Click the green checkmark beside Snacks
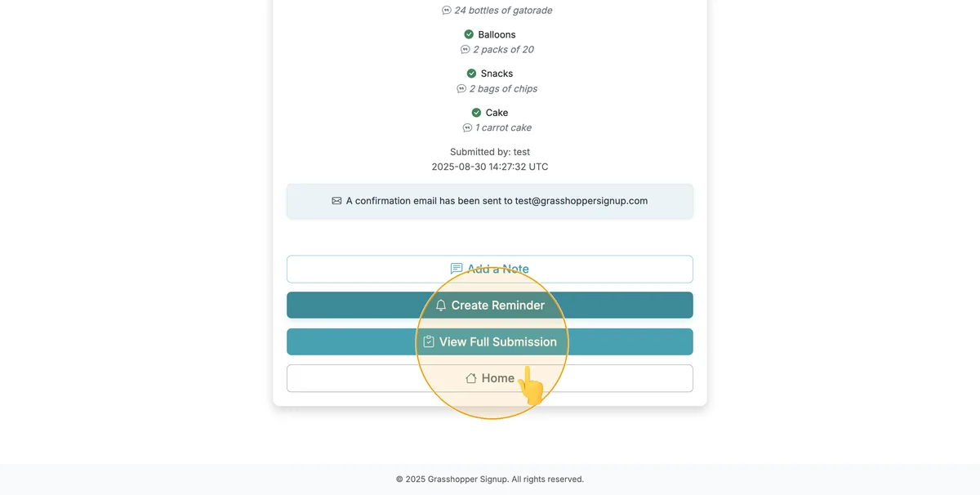The image size is (980, 495). pos(471,74)
